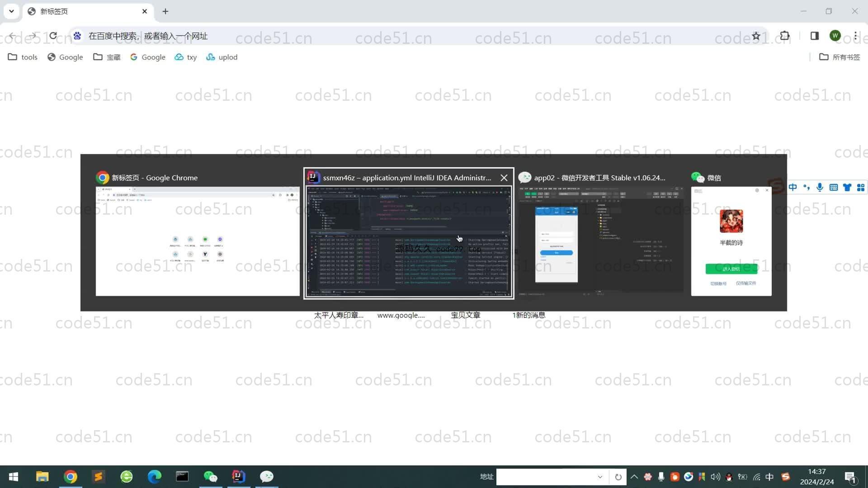Focus the Baidu search address bar
868x488 pixels.
click(416, 36)
